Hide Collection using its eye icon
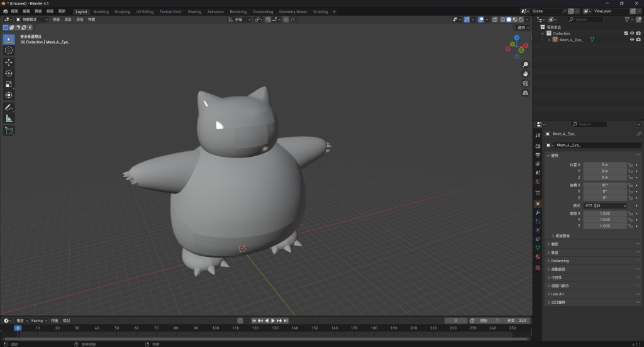 (632, 33)
